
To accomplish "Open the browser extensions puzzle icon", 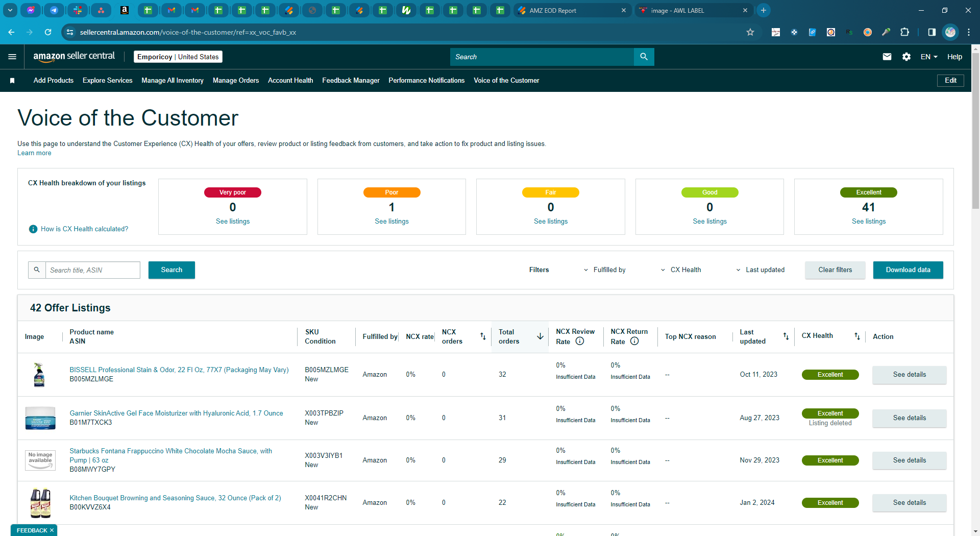I will coord(904,32).
